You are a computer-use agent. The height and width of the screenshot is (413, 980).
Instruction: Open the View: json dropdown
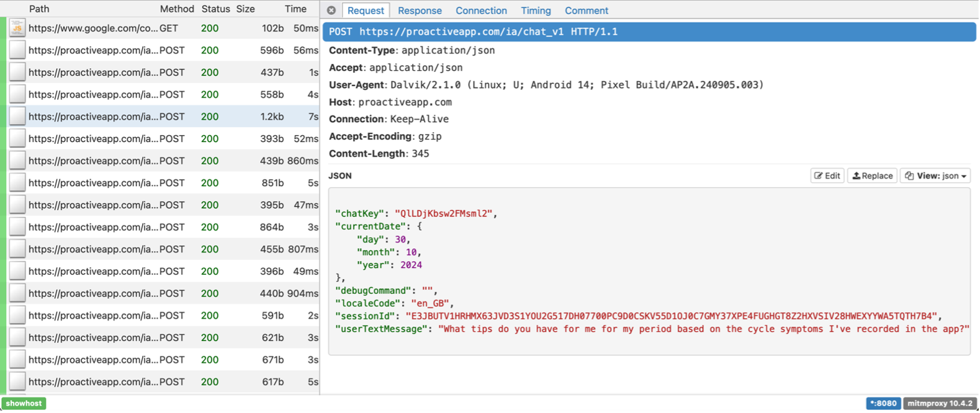tap(935, 176)
